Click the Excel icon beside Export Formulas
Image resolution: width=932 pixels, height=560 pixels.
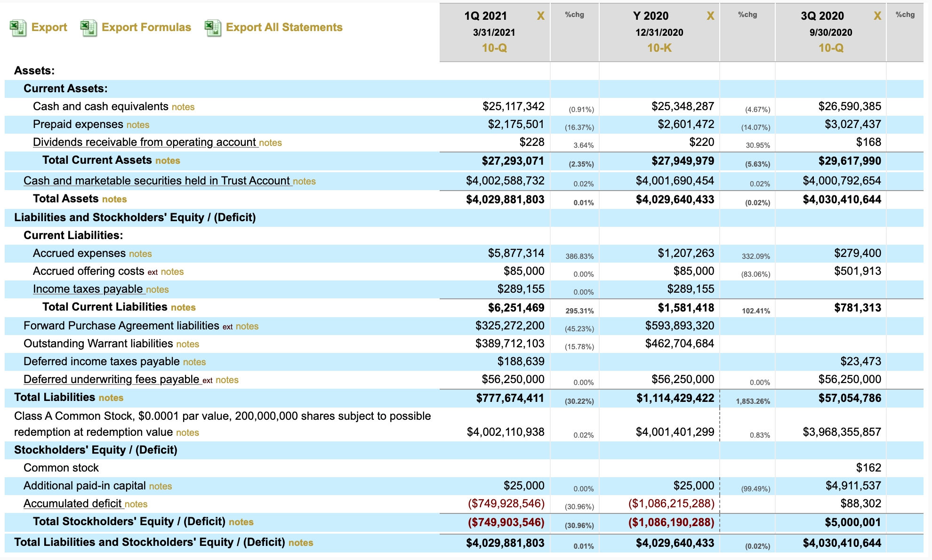point(88,28)
